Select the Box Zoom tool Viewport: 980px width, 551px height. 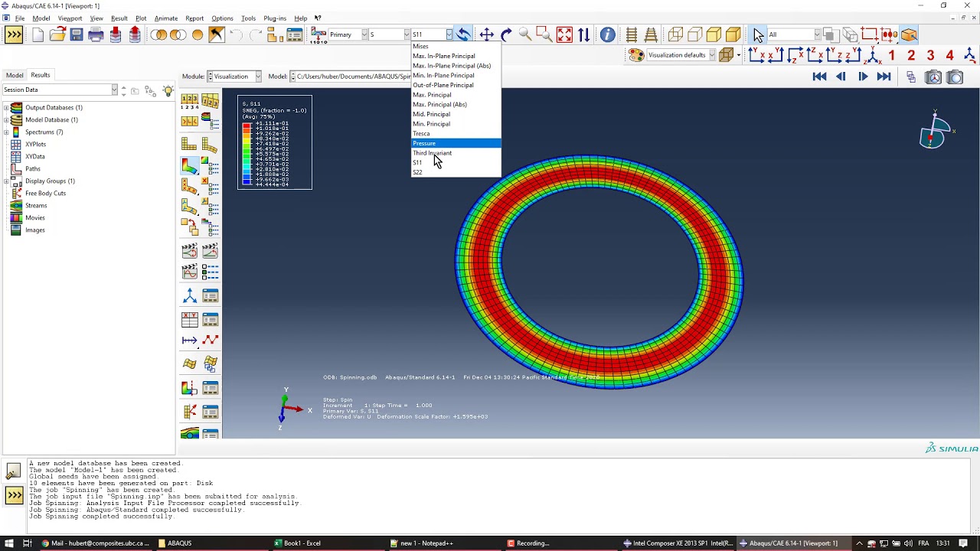click(x=544, y=34)
